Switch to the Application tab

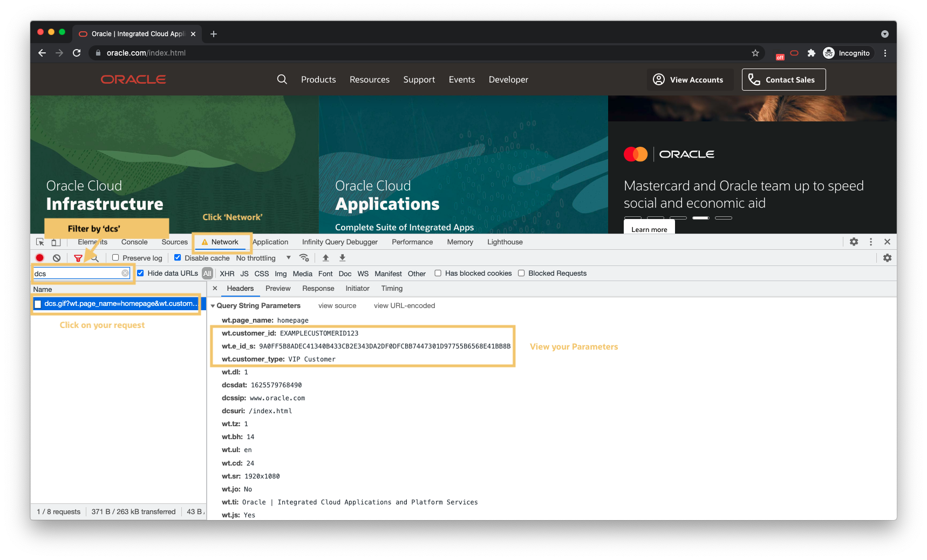click(x=270, y=242)
